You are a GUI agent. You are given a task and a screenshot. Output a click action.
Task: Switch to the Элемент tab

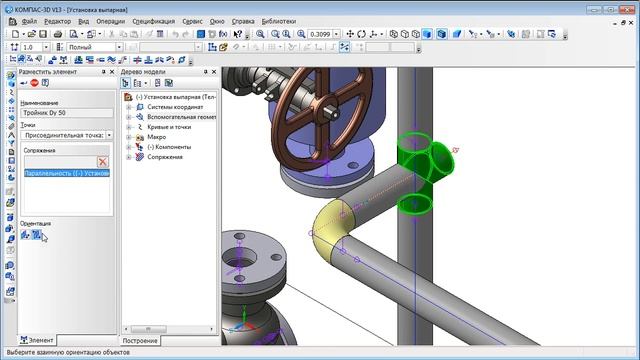click(x=37, y=340)
